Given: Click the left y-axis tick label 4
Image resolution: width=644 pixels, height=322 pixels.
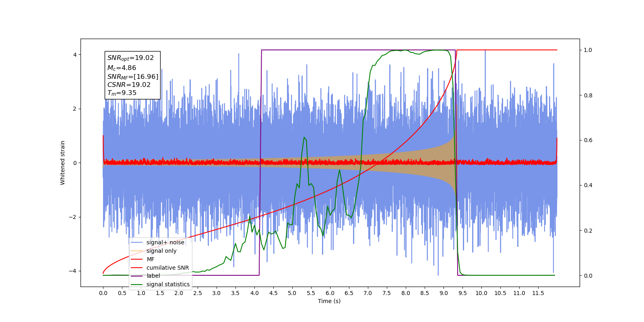Looking at the screenshot, I should click(x=75, y=55).
